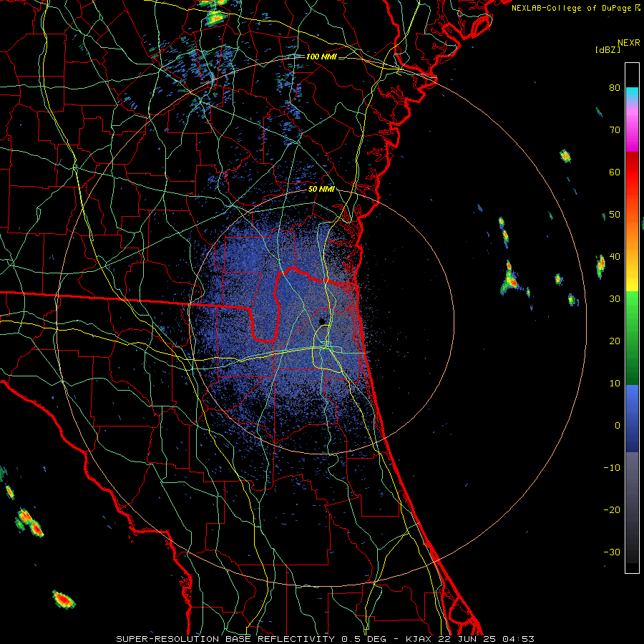The width and height of the screenshot is (644, 644).
Task: Pick the cyan segment atop the color bar
Action: pyautogui.click(x=632, y=94)
